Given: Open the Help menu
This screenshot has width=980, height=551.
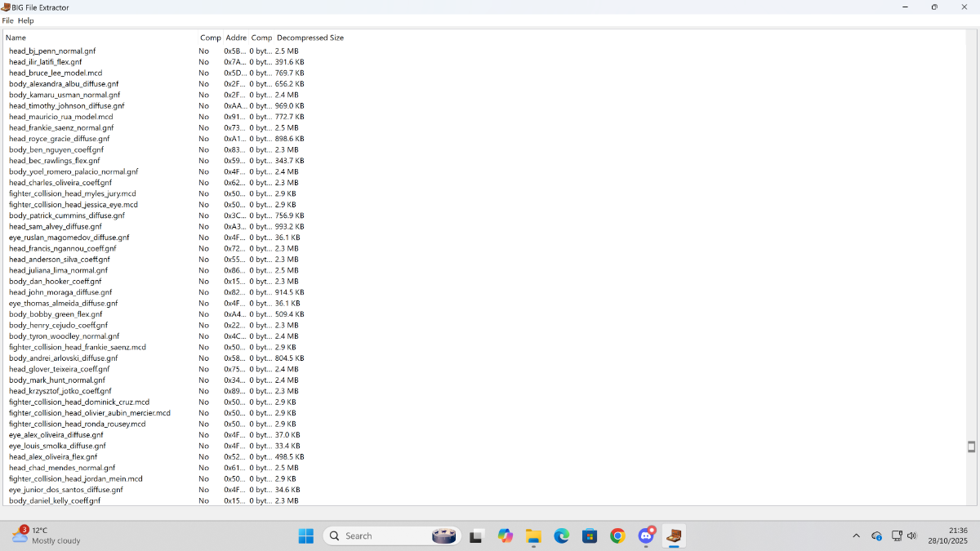Looking at the screenshot, I should [x=26, y=20].
